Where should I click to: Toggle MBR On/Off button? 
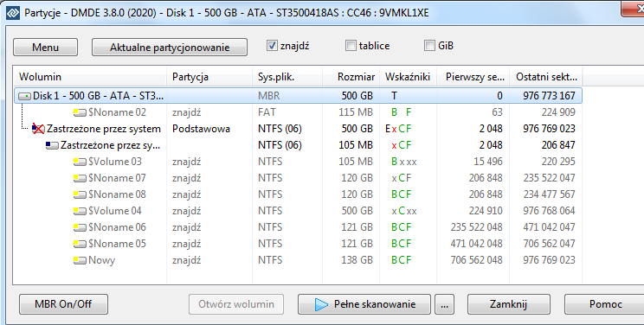[x=63, y=304]
